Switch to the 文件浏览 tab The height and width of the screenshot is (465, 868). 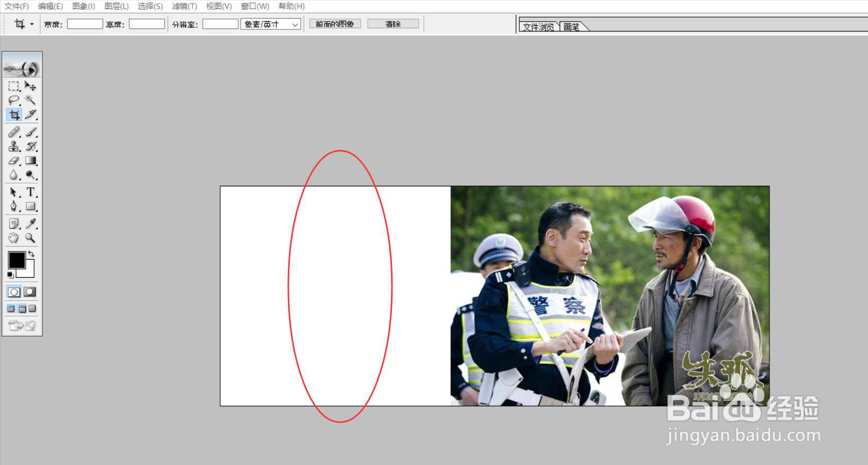click(x=538, y=27)
